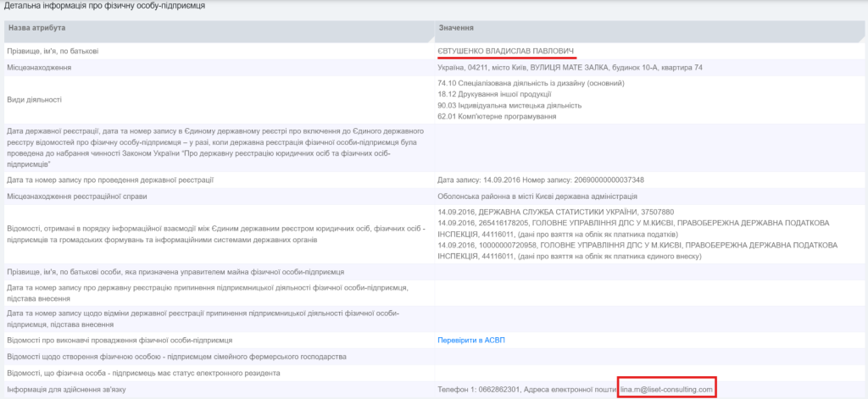Select the name ЄВТУШЕНКО ВЛАДИСЛАВ ПАВЛОВИЧ
The image size is (868, 399).
(x=505, y=52)
